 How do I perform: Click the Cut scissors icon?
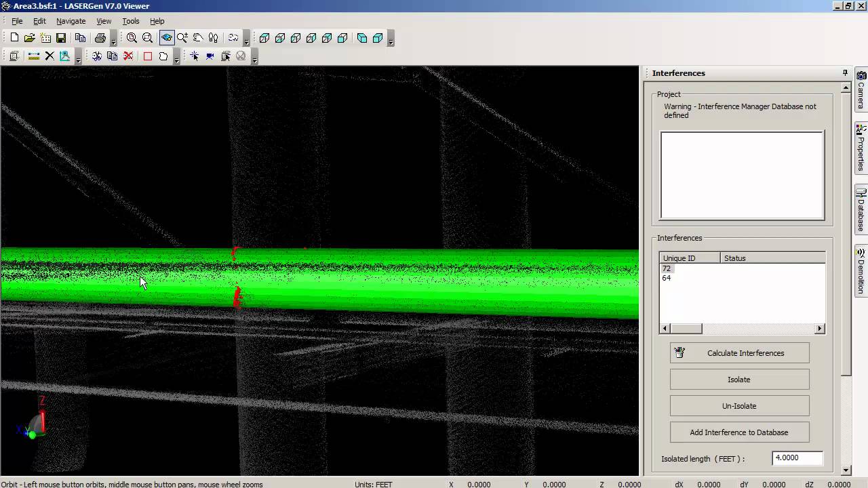pos(97,56)
